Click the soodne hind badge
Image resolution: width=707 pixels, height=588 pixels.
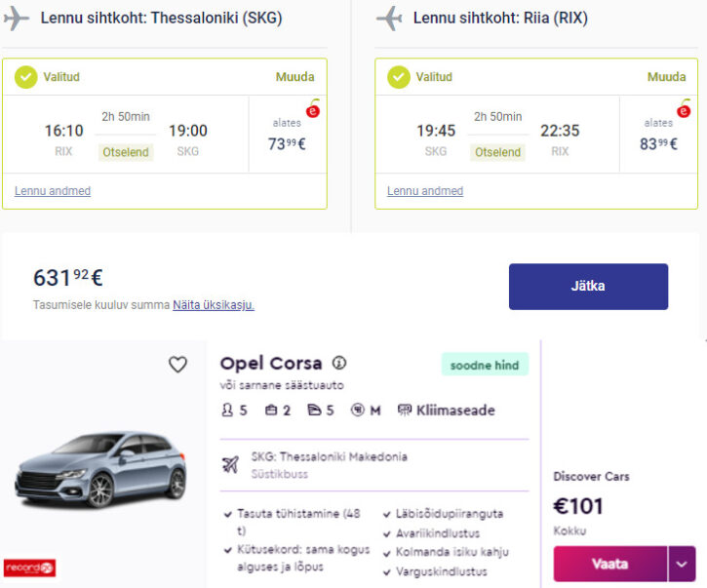pos(485,365)
